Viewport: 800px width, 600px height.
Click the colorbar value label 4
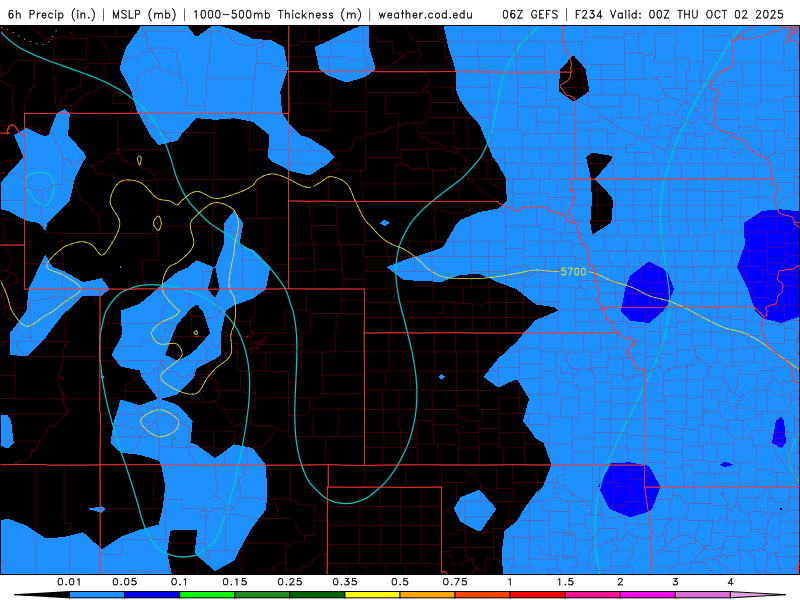[x=731, y=582]
